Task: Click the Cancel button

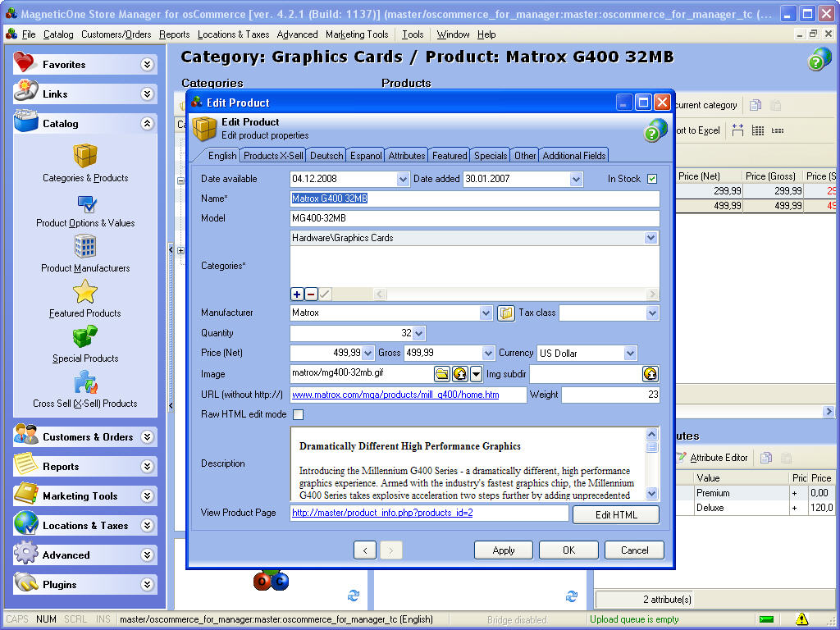Action: (x=634, y=550)
